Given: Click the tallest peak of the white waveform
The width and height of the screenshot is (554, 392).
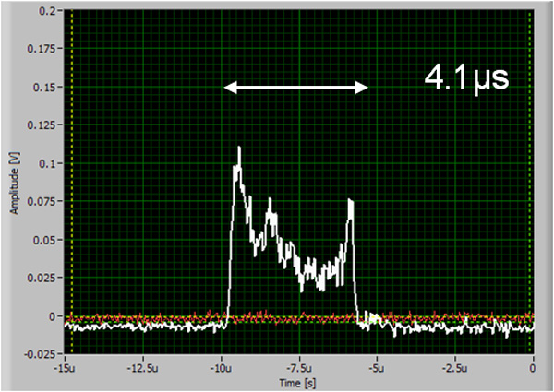Looking at the screenshot, I should 239,148.
